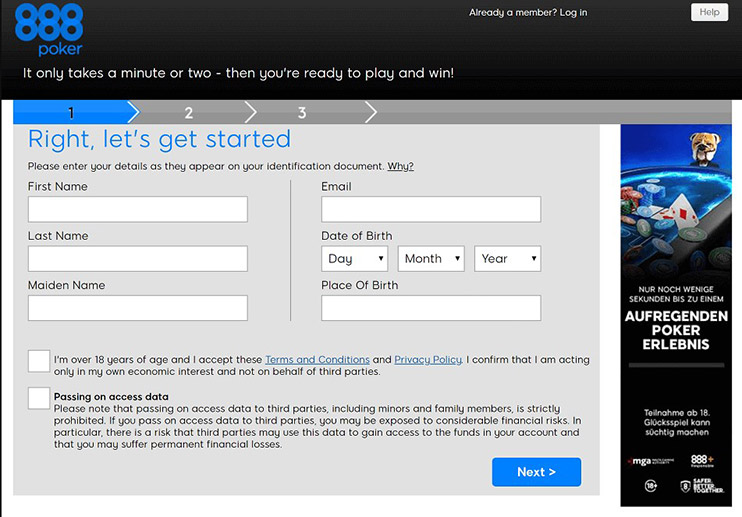
Task: Click the Safer Better Together badge
Action: [702, 486]
